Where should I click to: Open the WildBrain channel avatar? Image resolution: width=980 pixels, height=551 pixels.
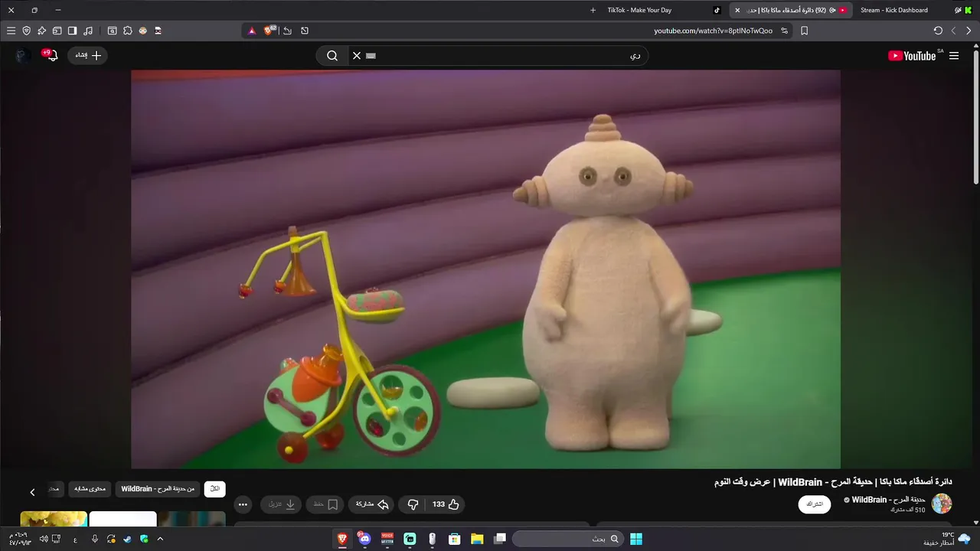point(942,504)
